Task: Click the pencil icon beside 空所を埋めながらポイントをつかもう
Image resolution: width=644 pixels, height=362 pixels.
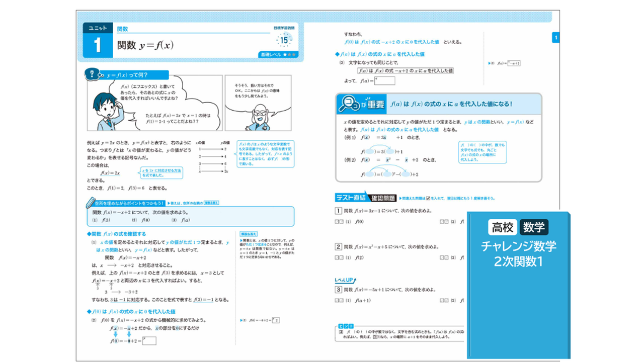Action: tap(91, 203)
